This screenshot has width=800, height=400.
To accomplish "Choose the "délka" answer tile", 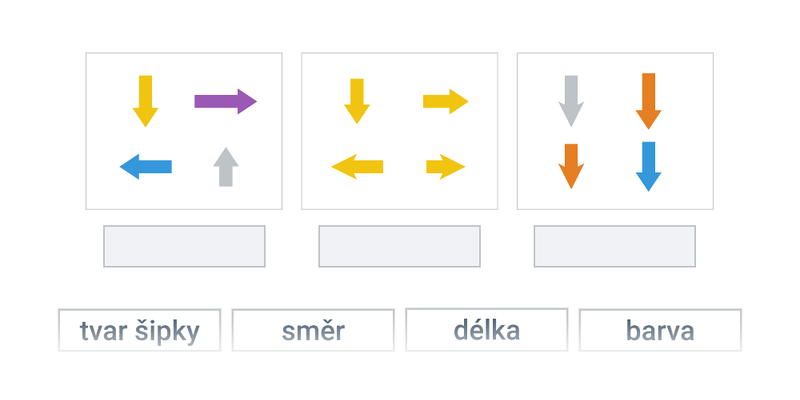I will point(487,330).
